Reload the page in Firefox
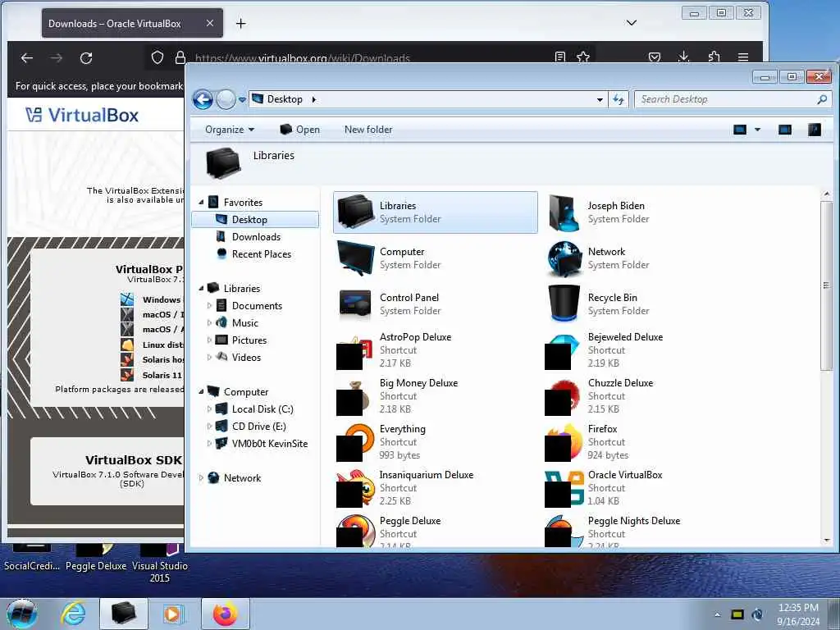840x630 pixels. click(x=86, y=58)
